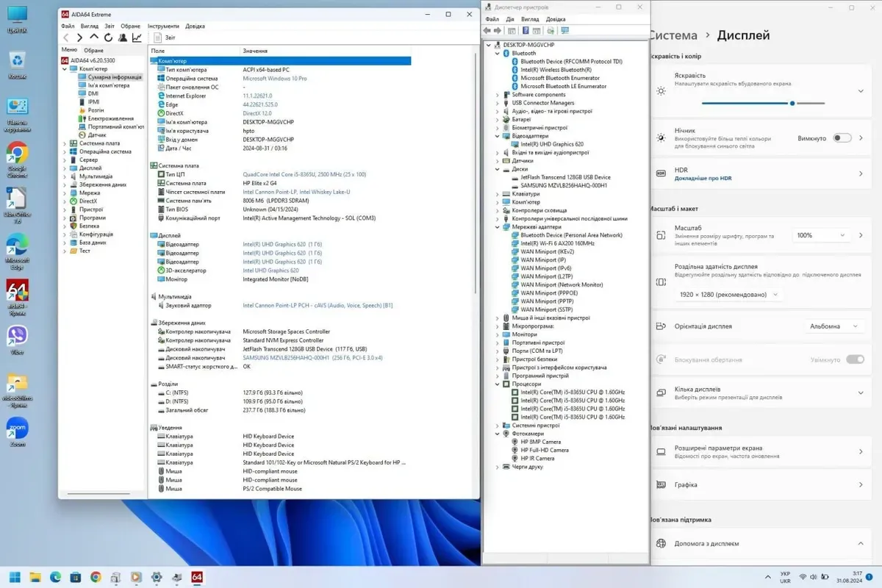Open the Дія menu in Device Manager
Screen dimensions: 882x588
pyautogui.click(x=509, y=19)
